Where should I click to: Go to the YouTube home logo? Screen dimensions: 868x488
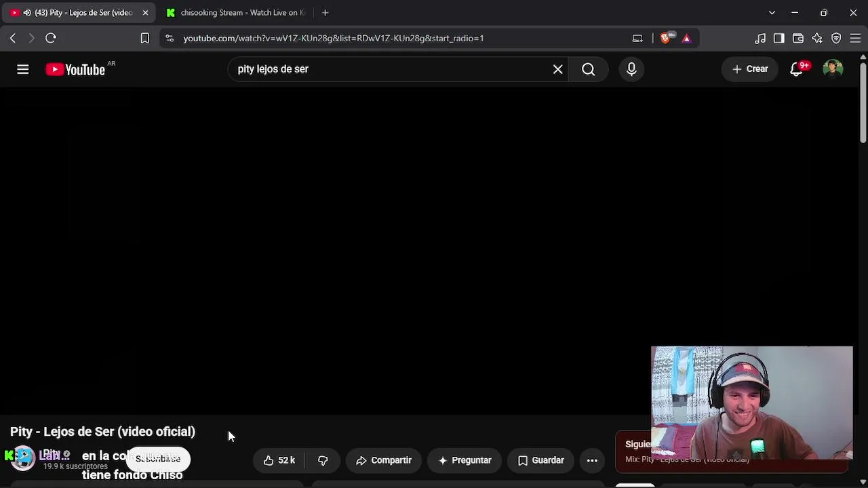(x=75, y=69)
